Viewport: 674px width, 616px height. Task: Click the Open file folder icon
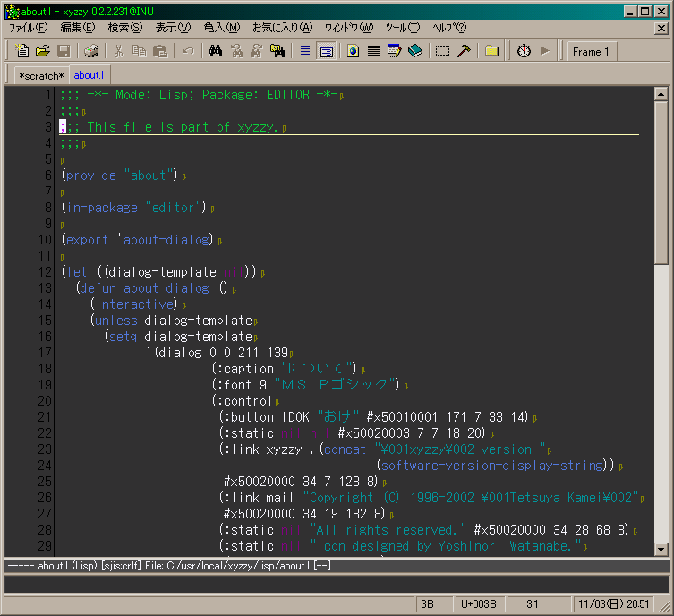43,51
